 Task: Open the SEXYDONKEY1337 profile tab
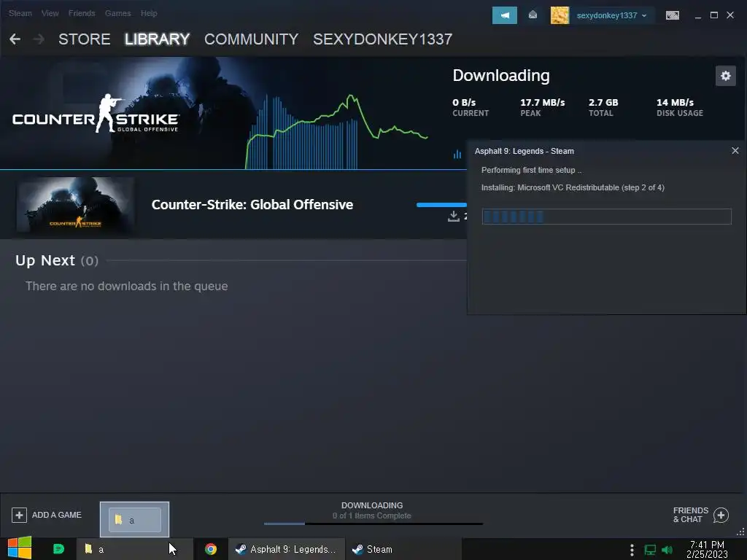[x=382, y=39]
